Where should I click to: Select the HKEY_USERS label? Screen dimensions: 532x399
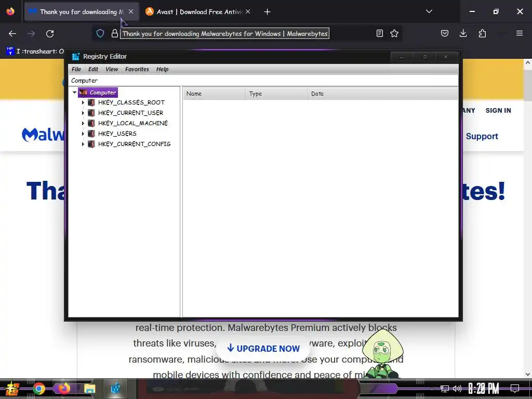click(x=117, y=134)
